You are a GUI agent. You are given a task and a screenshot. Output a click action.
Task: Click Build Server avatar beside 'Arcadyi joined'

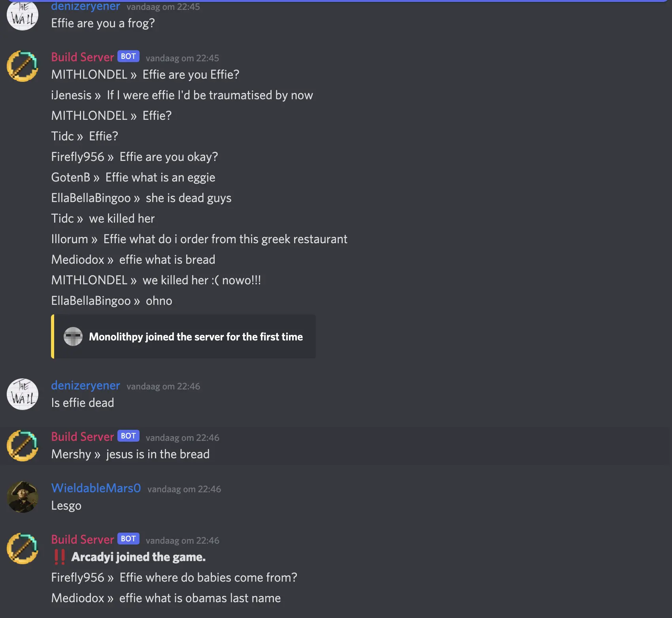click(x=23, y=548)
